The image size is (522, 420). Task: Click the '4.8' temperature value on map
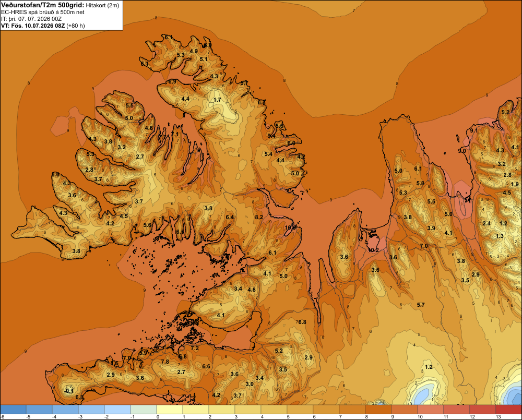(252, 290)
